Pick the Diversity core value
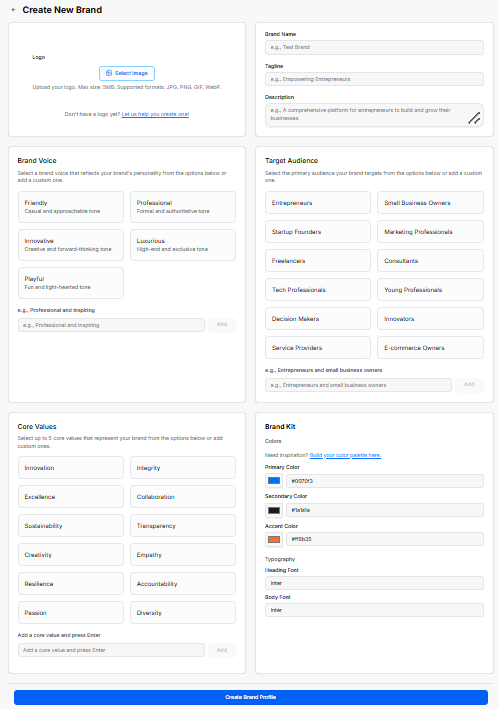This screenshot has height=709, width=499. [183, 613]
